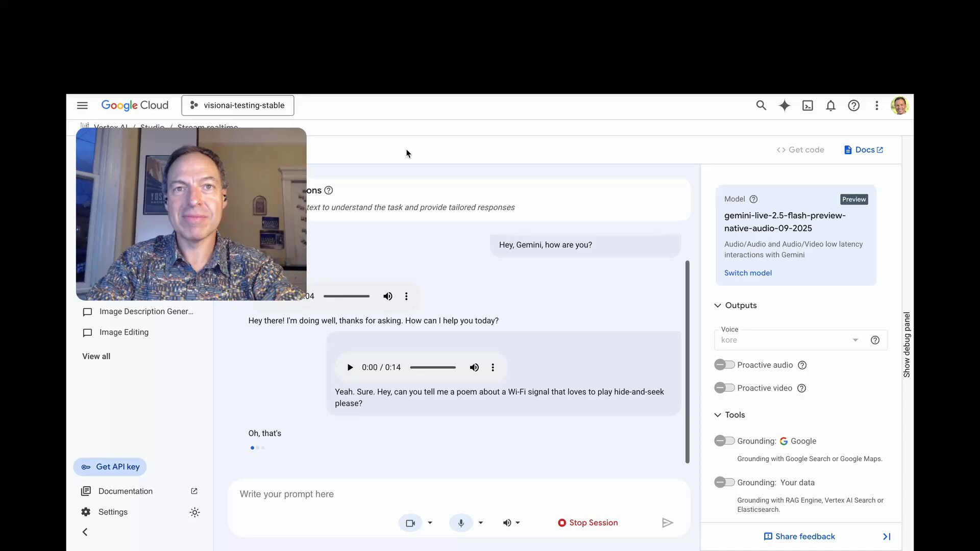980x551 pixels.
Task: Click the Proactive video help icon
Action: 802,388
